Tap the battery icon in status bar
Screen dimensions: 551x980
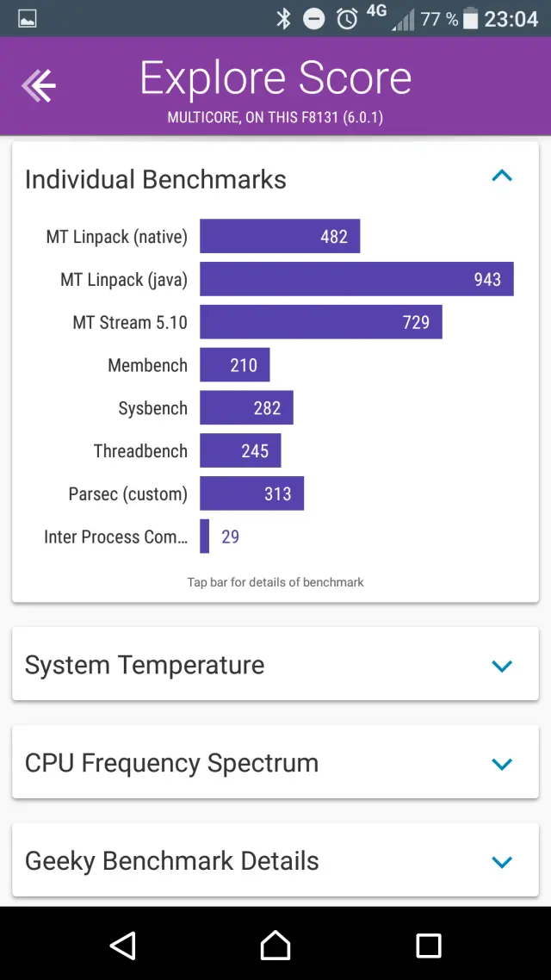tap(472, 18)
